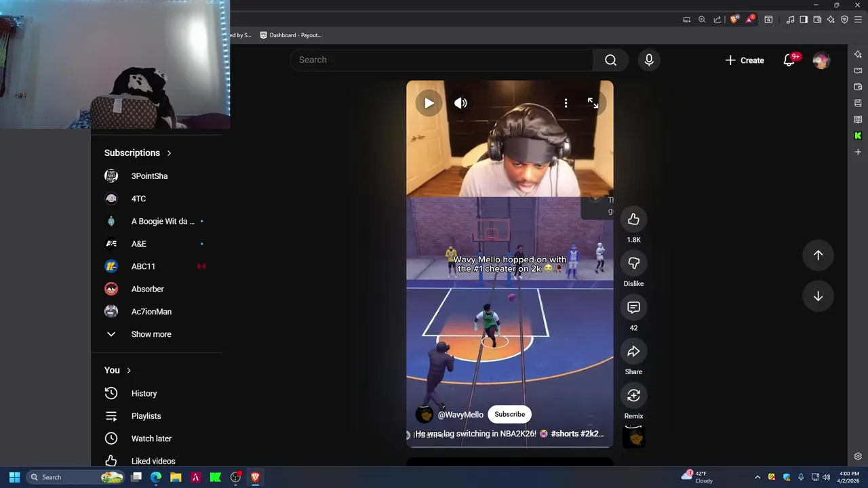Open the Brave hamburger menu
Viewport: 868px width, 488px height.
click(858, 20)
